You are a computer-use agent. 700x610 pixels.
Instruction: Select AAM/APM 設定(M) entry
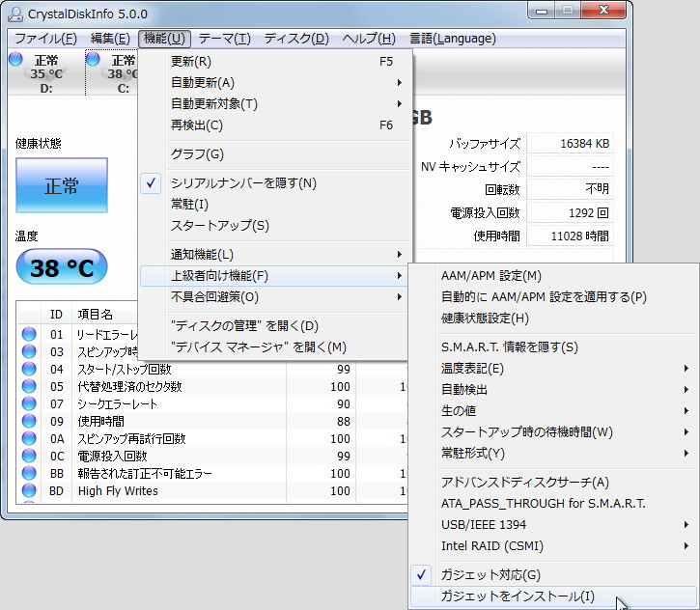pos(553,276)
